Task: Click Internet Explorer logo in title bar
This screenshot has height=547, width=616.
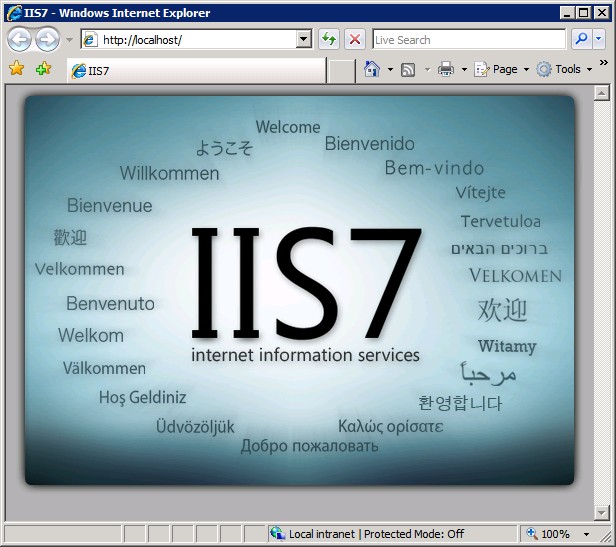Action: pos(15,13)
